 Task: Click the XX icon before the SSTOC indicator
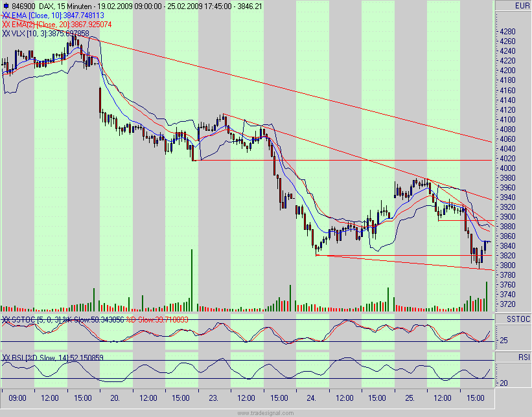[6, 320]
